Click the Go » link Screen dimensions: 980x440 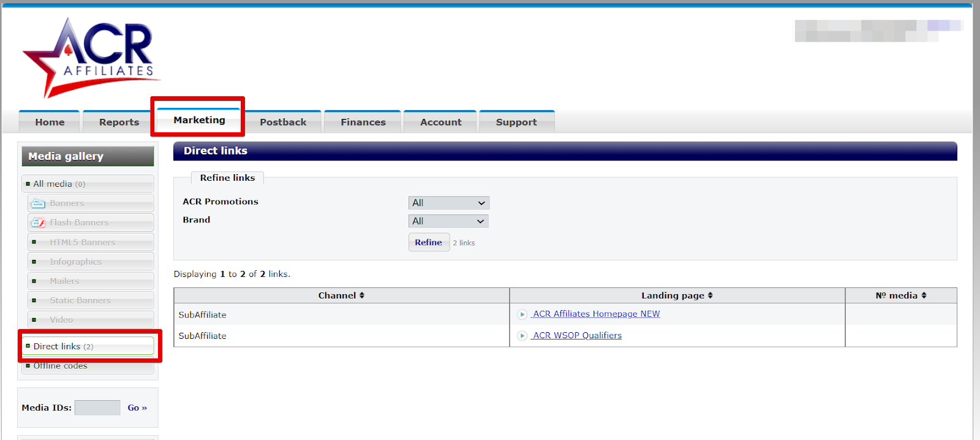pyautogui.click(x=137, y=408)
